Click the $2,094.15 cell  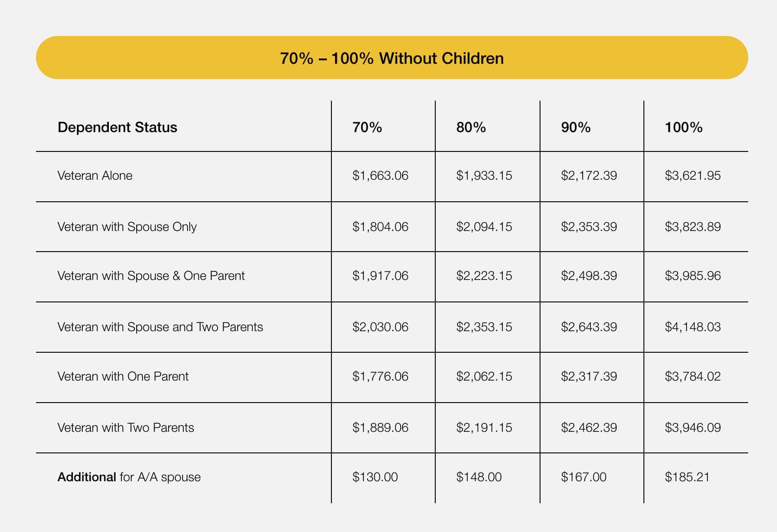[x=484, y=226]
